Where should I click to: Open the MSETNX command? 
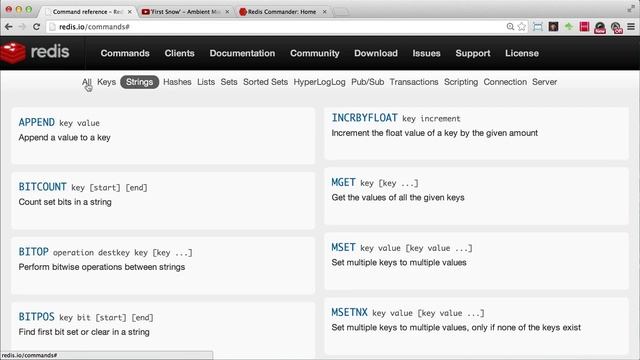(x=349, y=312)
